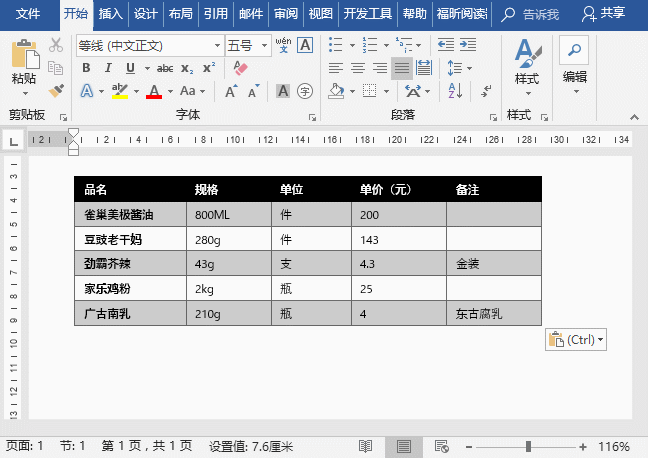Increase paragraph indent
The image size is (648, 458).
[x=468, y=44]
